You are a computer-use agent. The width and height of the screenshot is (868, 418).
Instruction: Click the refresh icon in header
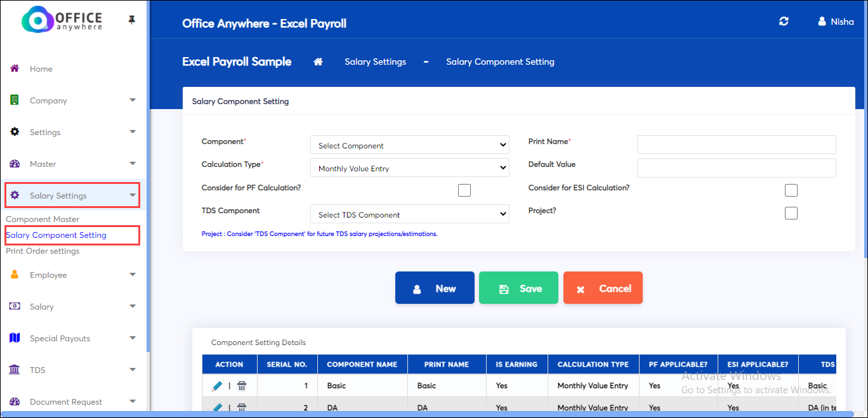point(784,22)
